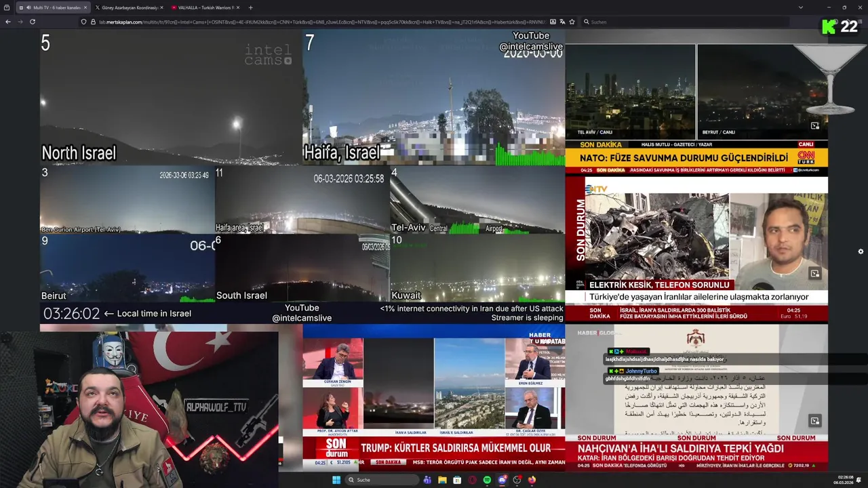This screenshot has width=868, height=488.
Task: Switch to the Güney Azərbaycan Koordinasiya tab
Action: point(129,7)
